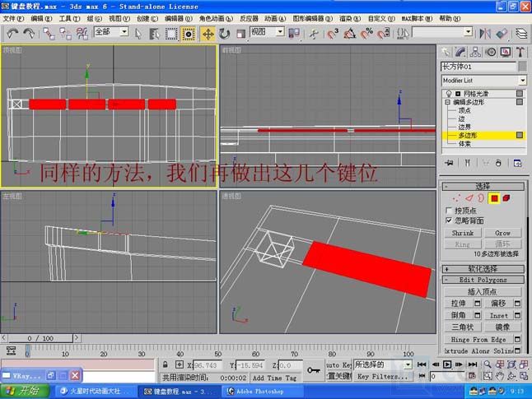Collapse the Edit Polygons rollout

[483, 280]
